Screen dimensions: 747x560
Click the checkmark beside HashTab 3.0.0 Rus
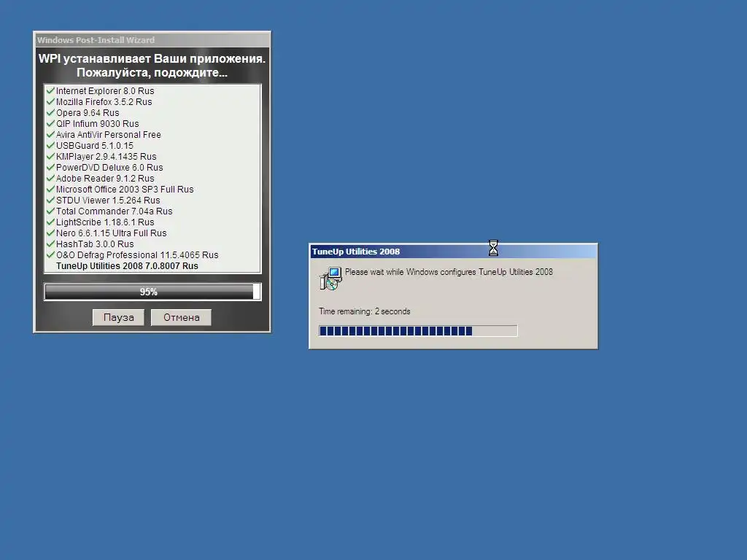click(50, 244)
